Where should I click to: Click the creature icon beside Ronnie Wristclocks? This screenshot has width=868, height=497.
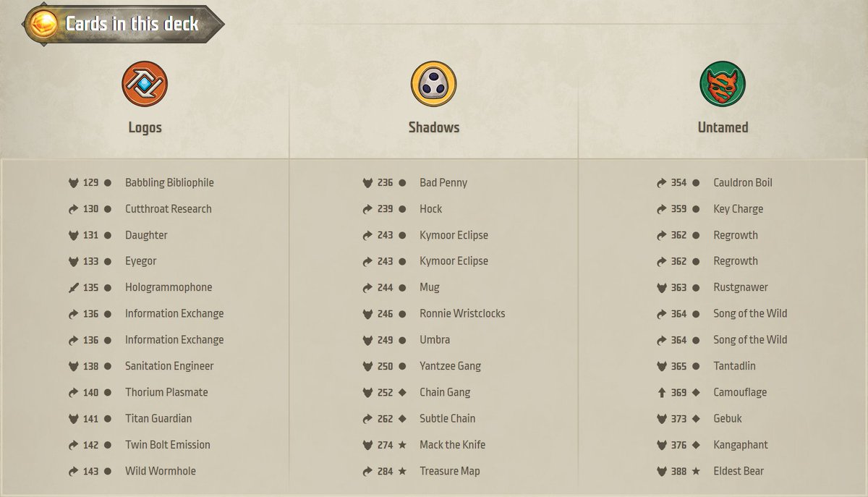click(367, 314)
